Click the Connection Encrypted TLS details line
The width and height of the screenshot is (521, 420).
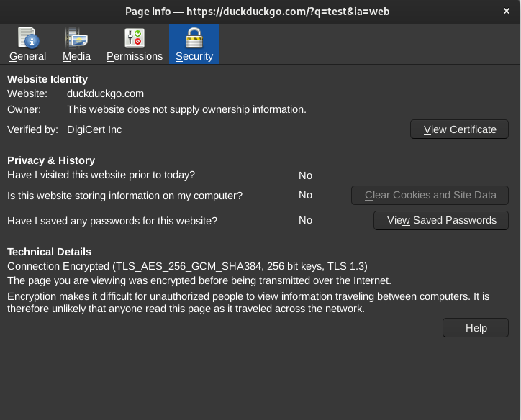tap(187, 266)
